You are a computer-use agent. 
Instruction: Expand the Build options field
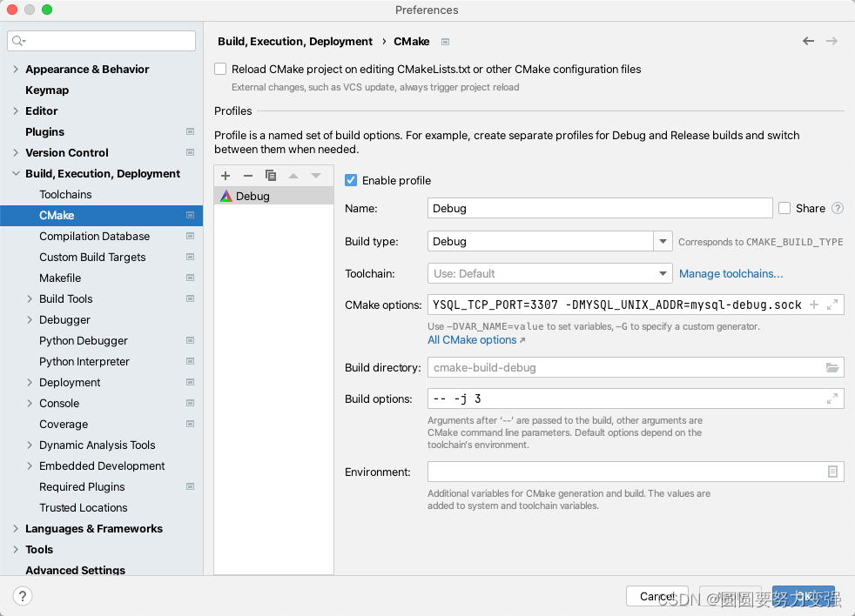point(832,398)
